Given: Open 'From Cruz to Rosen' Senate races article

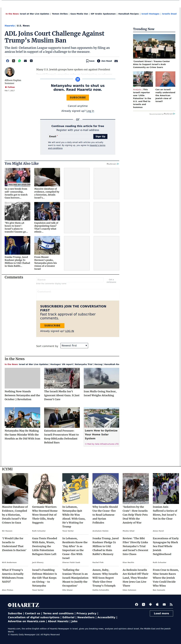Looking at the screenshot, I should [x=166, y=578].
